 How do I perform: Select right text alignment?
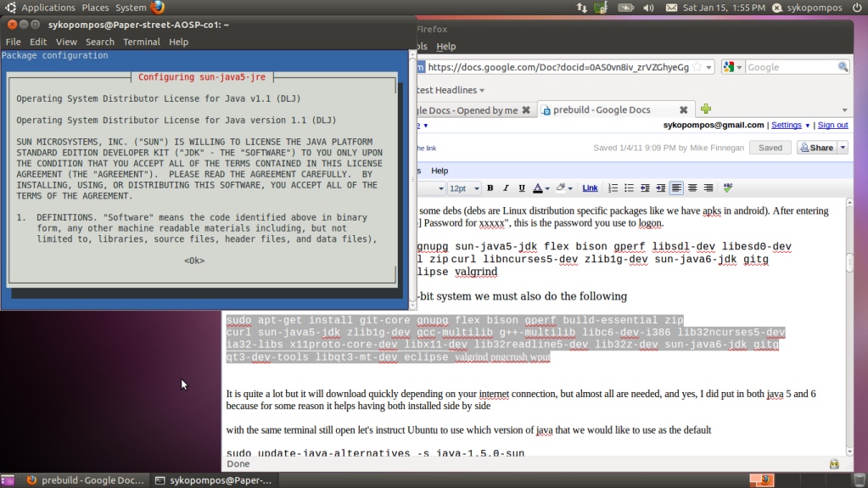click(x=708, y=188)
